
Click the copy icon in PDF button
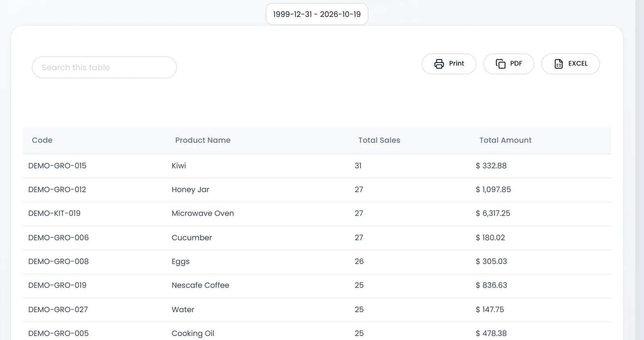[500, 64]
